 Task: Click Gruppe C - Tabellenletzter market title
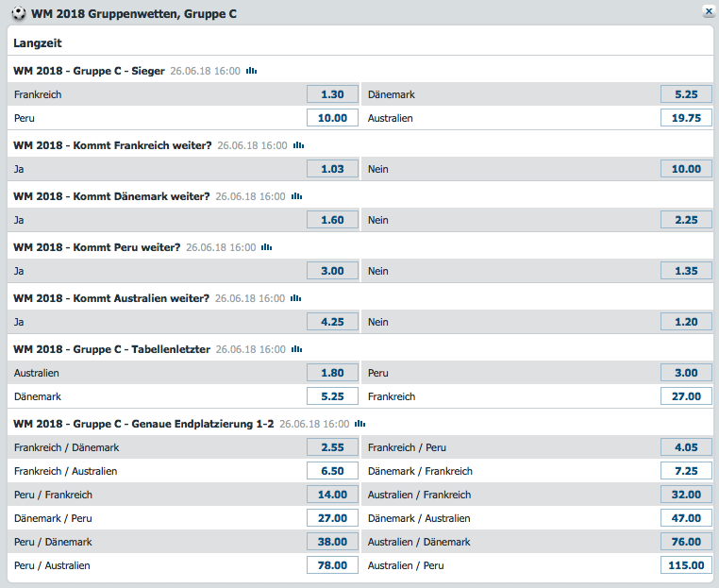coord(112,349)
